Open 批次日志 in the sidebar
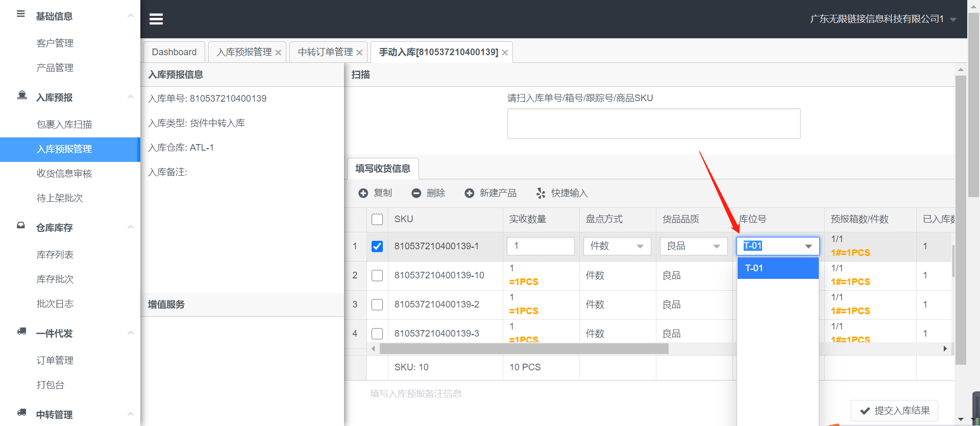Screen dimensions: 980x426 pyautogui.click(x=55, y=304)
